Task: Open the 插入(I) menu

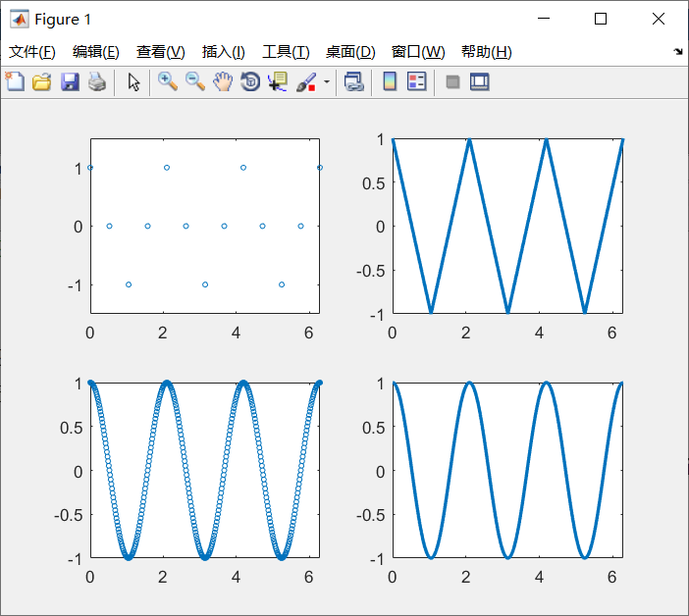Action: click(x=223, y=52)
